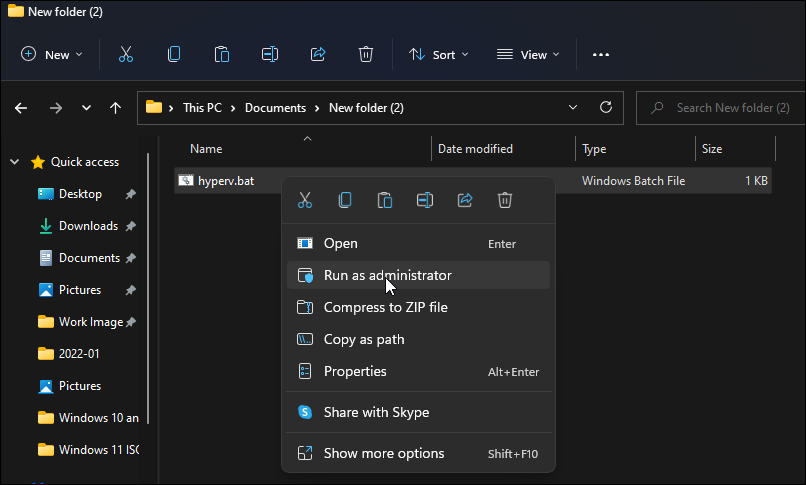Open the New dropdown in the toolbar

pos(53,55)
